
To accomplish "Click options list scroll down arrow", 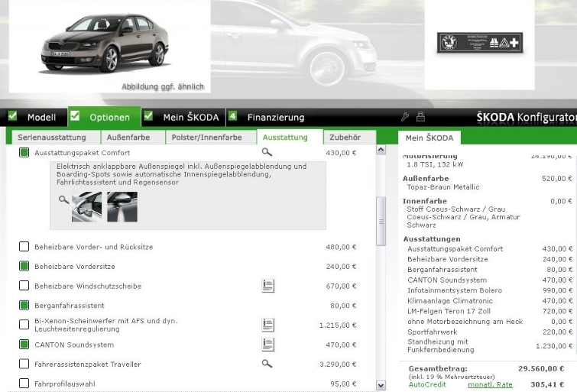I will 381,385.
